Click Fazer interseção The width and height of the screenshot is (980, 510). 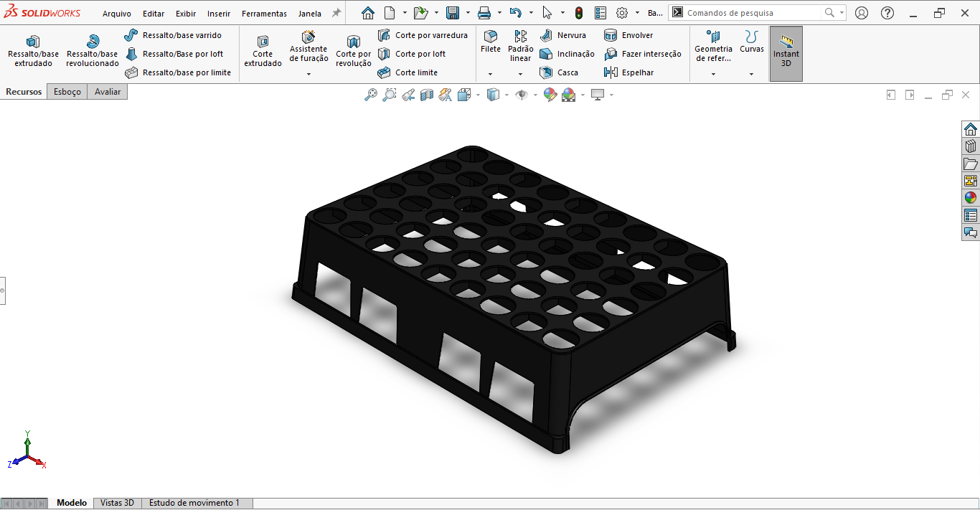pos(643,54)
